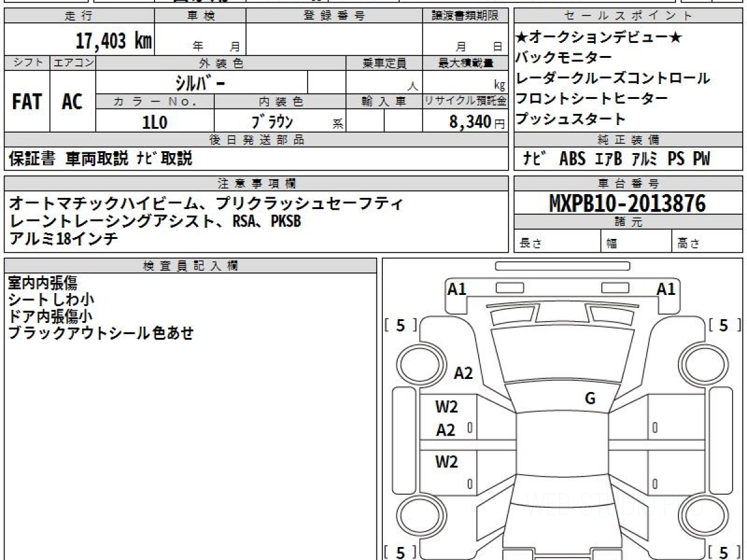Select the シフト header cell

(x=27, y=63)
